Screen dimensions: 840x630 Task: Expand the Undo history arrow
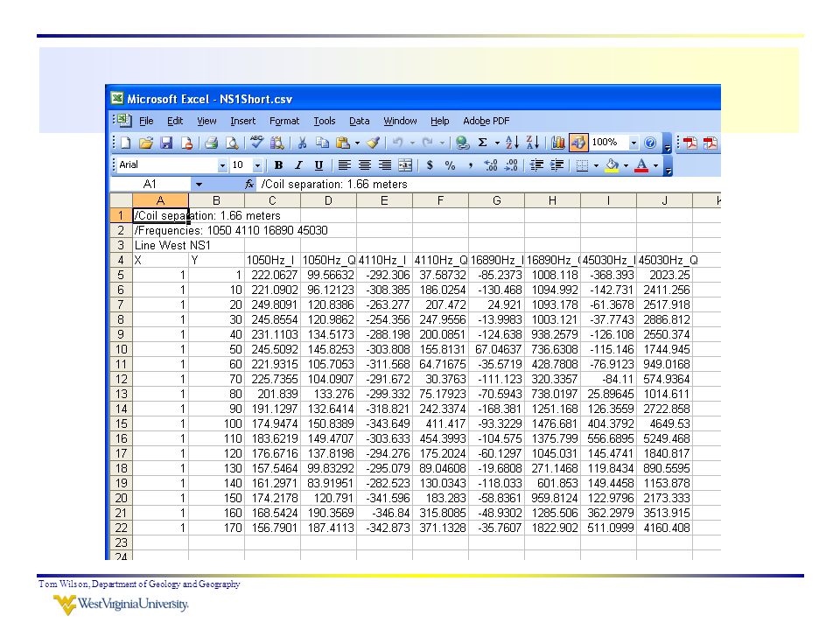[x=412, y=143]
